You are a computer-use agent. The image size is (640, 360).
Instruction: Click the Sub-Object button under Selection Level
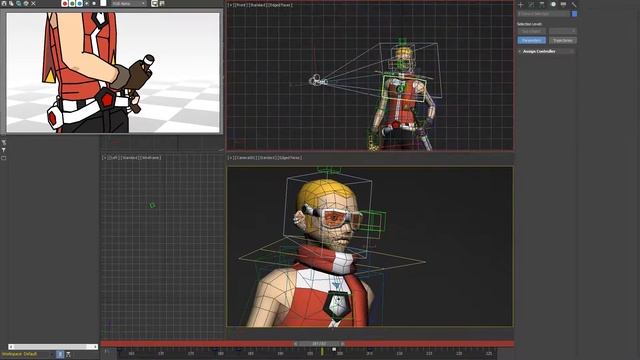click(531, 31)
